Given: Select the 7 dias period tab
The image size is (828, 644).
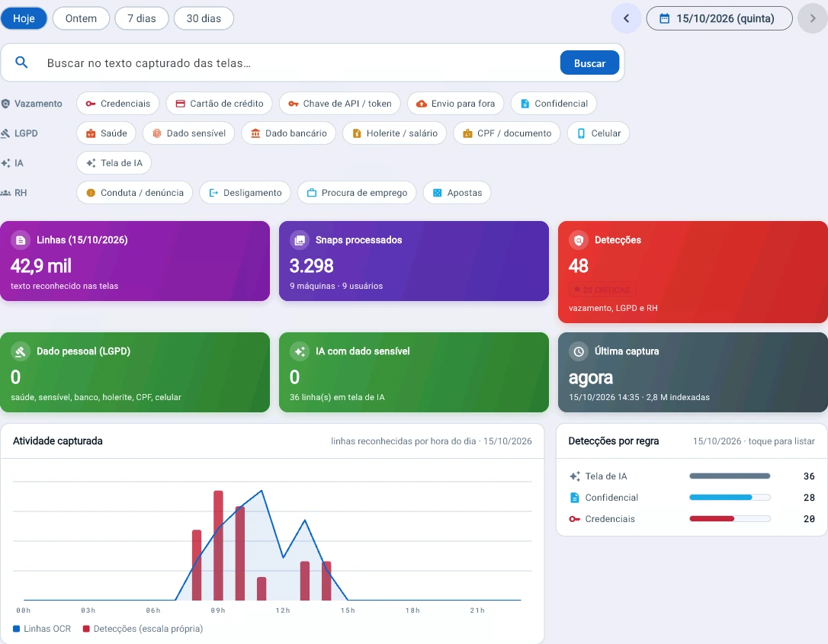Looking at the screenshot, I should tap(142, 18).
